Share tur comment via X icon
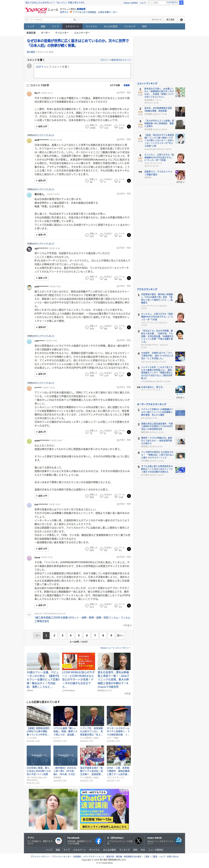Viewport: 209px width, 868px height. [x=129, y=549]
